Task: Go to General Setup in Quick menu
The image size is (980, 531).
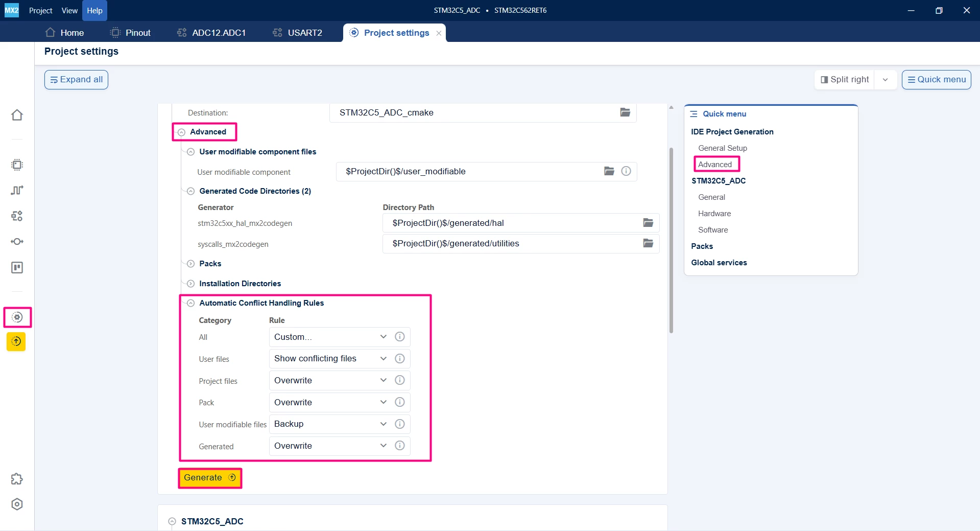Action: 723,148
